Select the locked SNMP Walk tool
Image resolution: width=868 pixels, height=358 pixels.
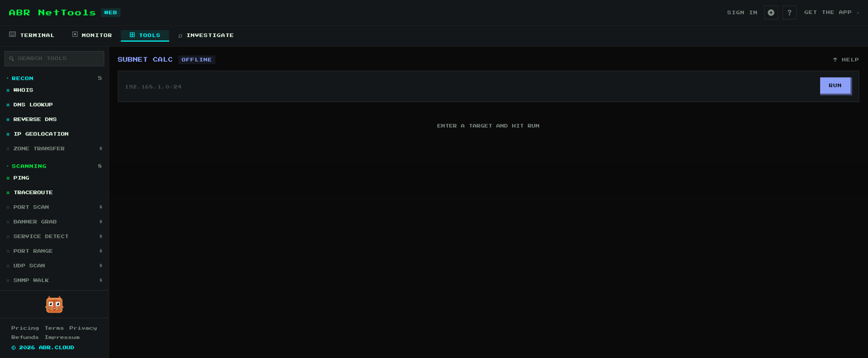54,280
